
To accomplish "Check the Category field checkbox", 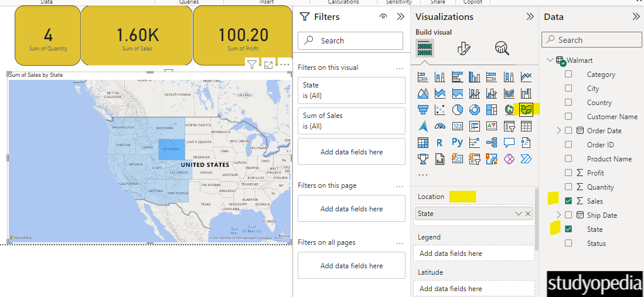I will point(568,75).
